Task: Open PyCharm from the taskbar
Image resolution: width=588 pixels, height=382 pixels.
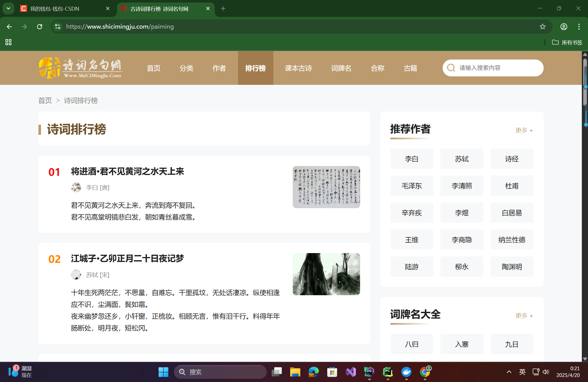Action: (x=388, y=372)
